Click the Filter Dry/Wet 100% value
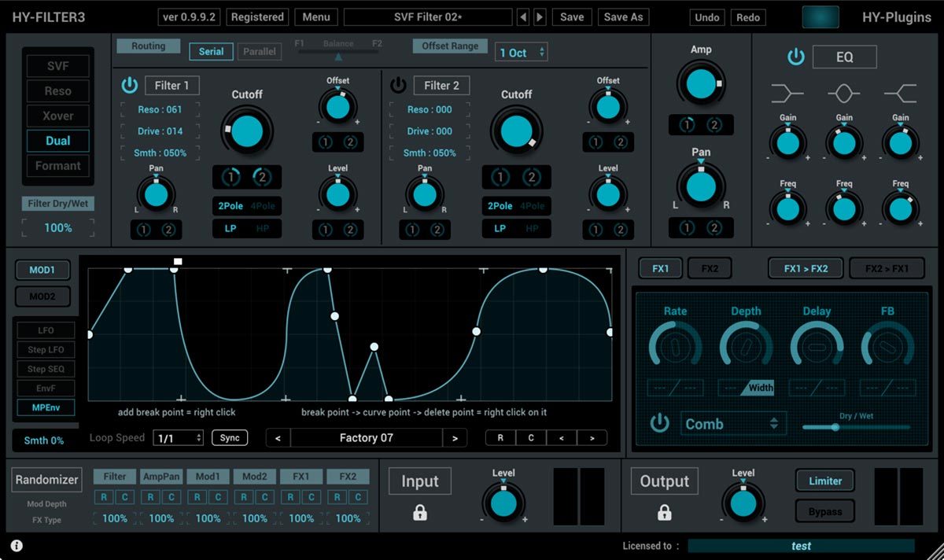This screenshot has width=944, height=560. [x=57, y=228]
